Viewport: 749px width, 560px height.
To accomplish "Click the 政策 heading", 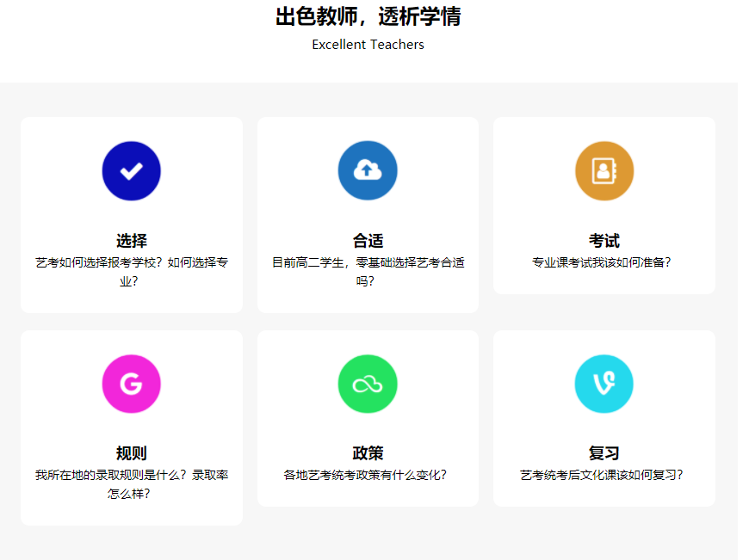I will 368,453.
